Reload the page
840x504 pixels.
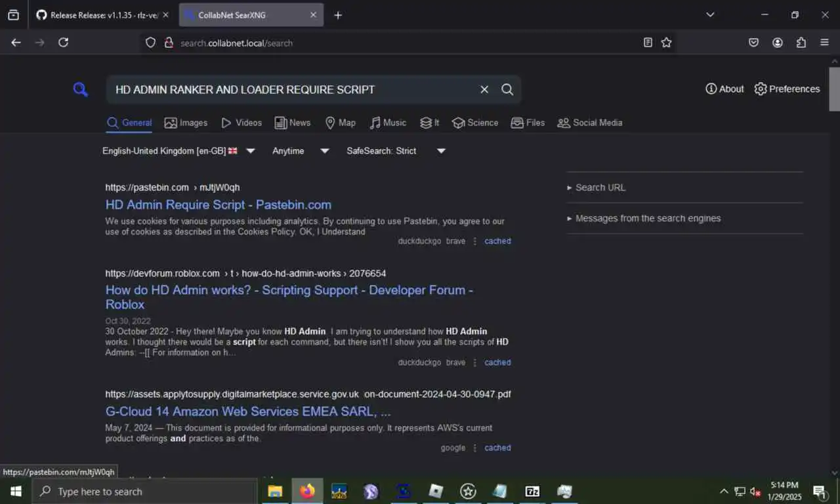(63, 43)
